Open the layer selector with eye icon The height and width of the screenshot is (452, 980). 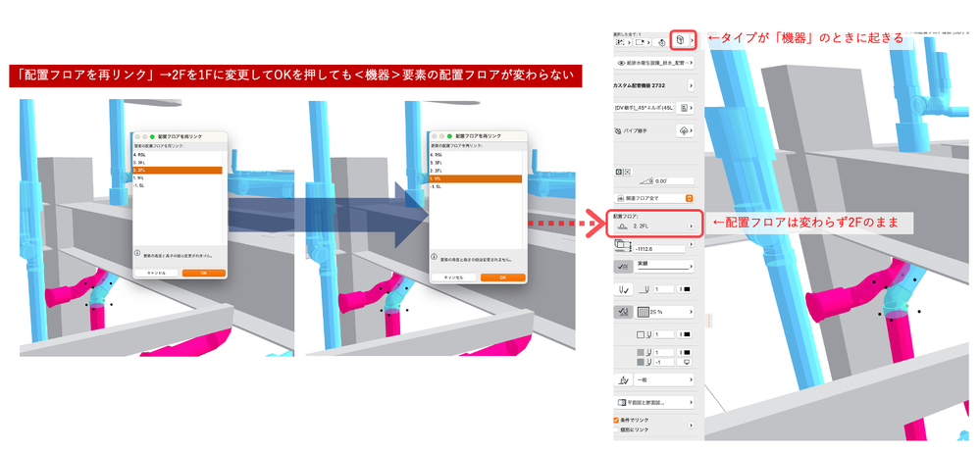653,63
